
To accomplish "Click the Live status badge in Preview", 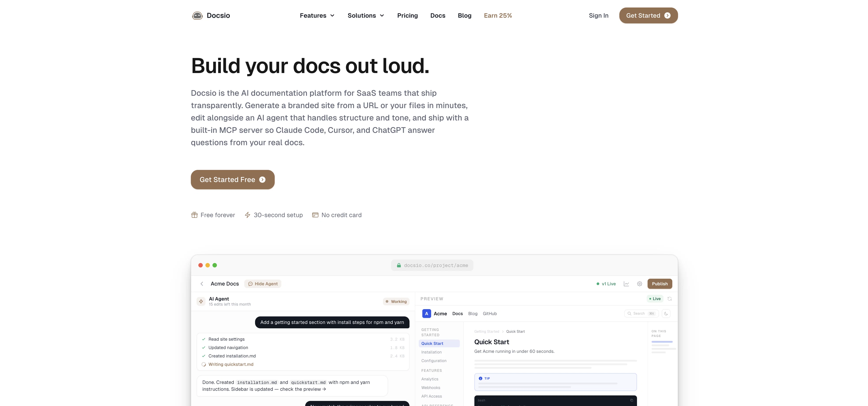I will click(x=655, y=299).
